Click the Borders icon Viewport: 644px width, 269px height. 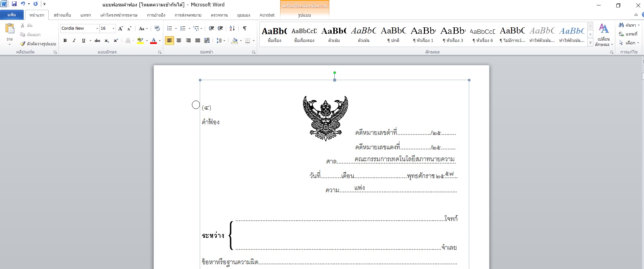[x=247, y=41]
